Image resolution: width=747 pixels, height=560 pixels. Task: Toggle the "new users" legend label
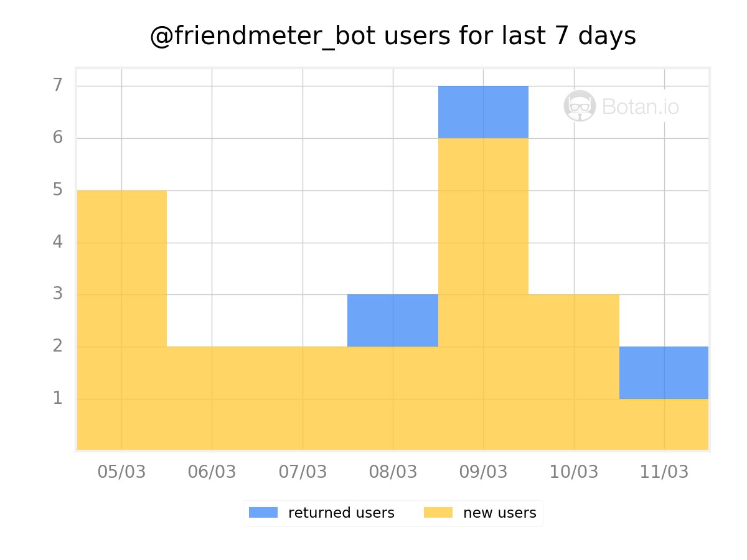click(x=499, y=513)
